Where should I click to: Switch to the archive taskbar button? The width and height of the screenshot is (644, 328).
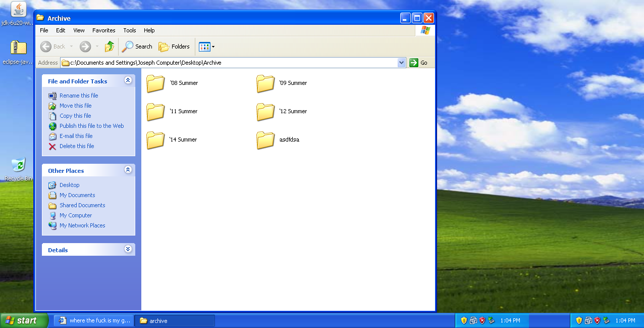tap(175, 320)
